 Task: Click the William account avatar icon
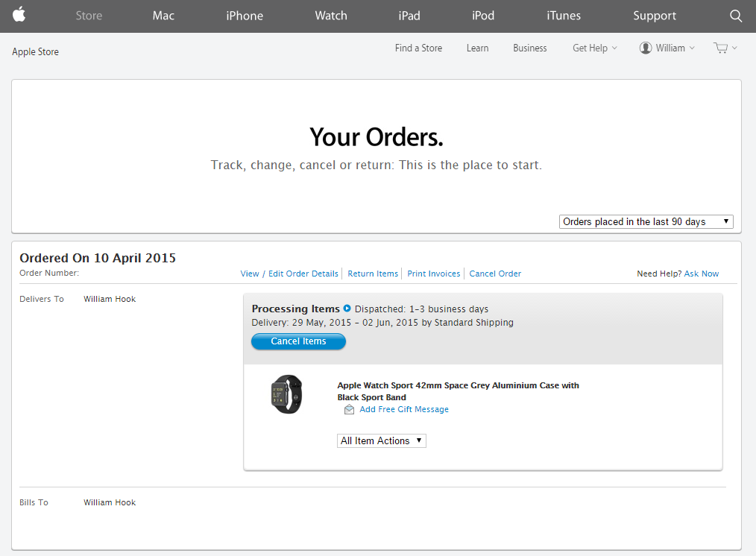[x=646, y=48]
